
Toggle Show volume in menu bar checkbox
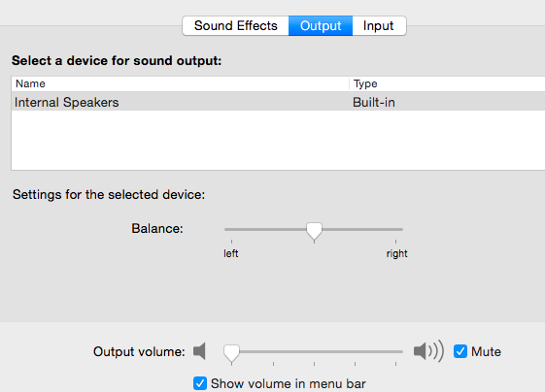click(x=200, y=383)
